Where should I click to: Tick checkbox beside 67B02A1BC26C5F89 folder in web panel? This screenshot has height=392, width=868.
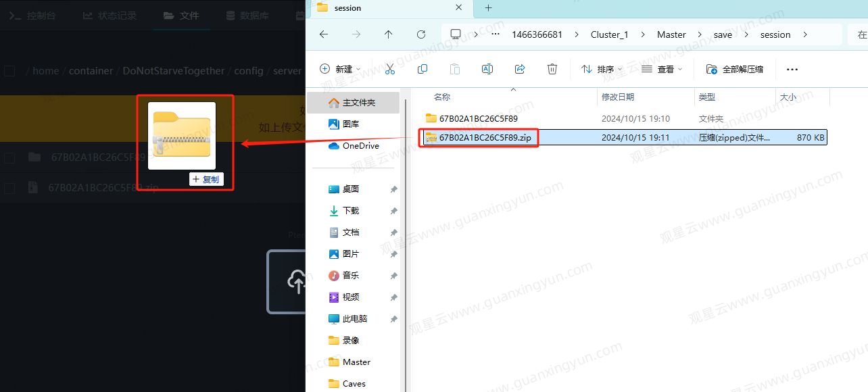click(9, 158)
